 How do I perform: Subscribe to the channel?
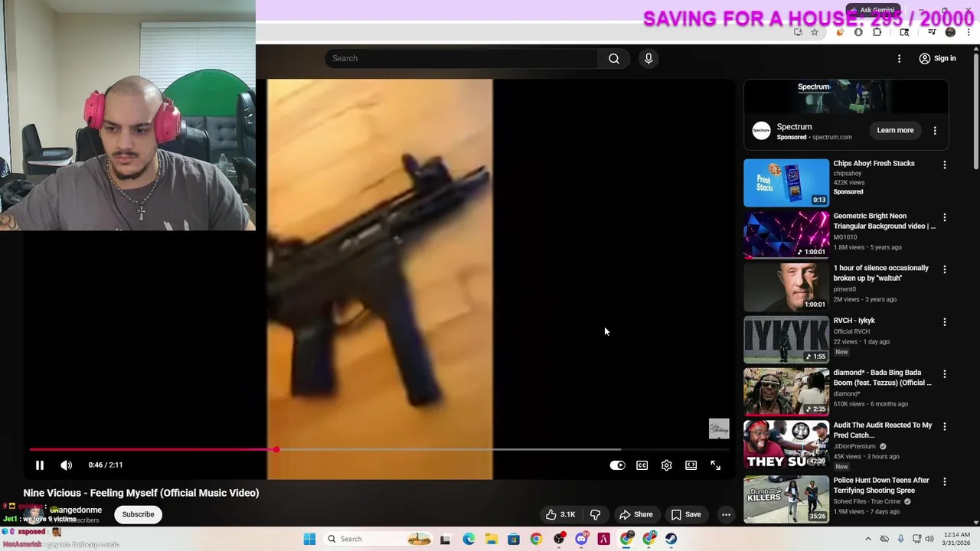pos(138,514)
